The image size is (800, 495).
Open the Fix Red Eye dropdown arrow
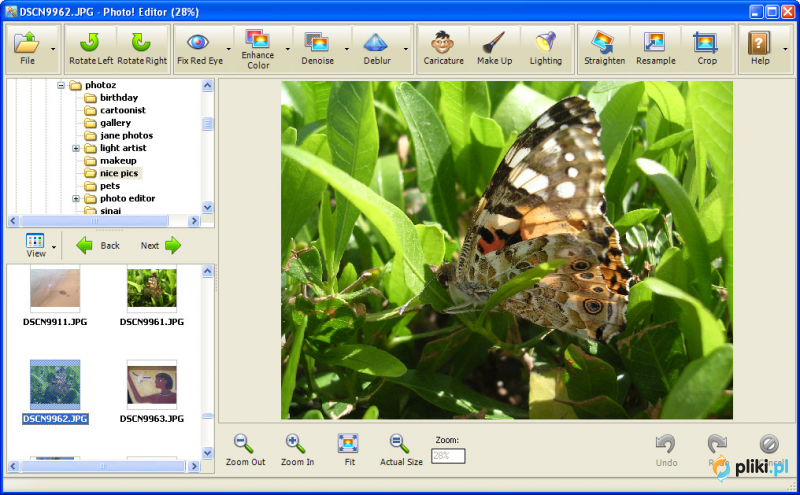coord(229,49)
